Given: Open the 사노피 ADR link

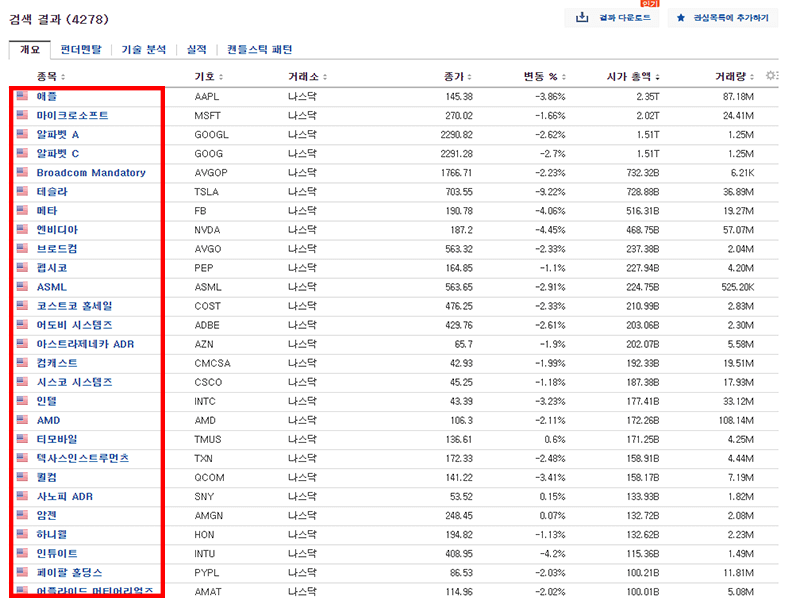Looking at the screenshot, I should coord(64,496).
